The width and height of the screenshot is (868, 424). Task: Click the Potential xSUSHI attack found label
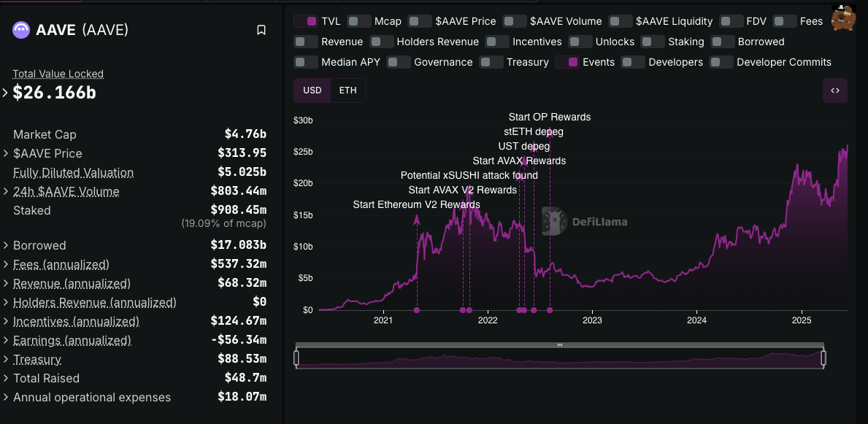[x=469, y=175]
